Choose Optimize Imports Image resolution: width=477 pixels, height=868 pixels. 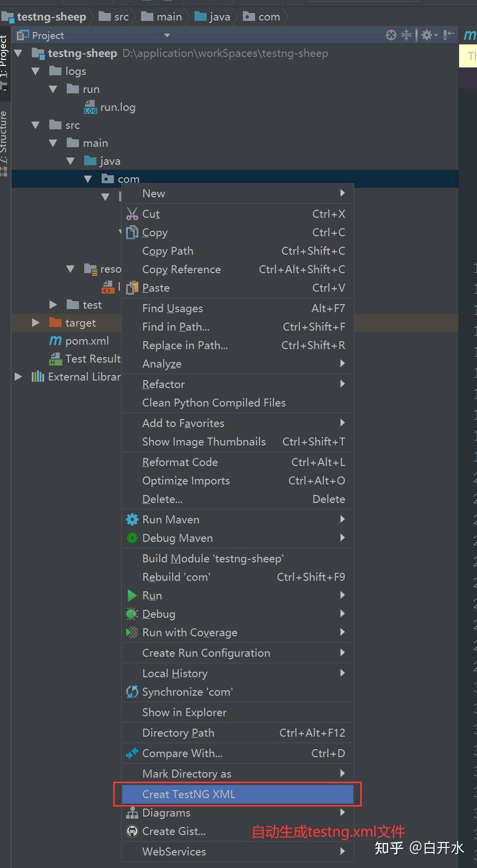tap(238, 480)
